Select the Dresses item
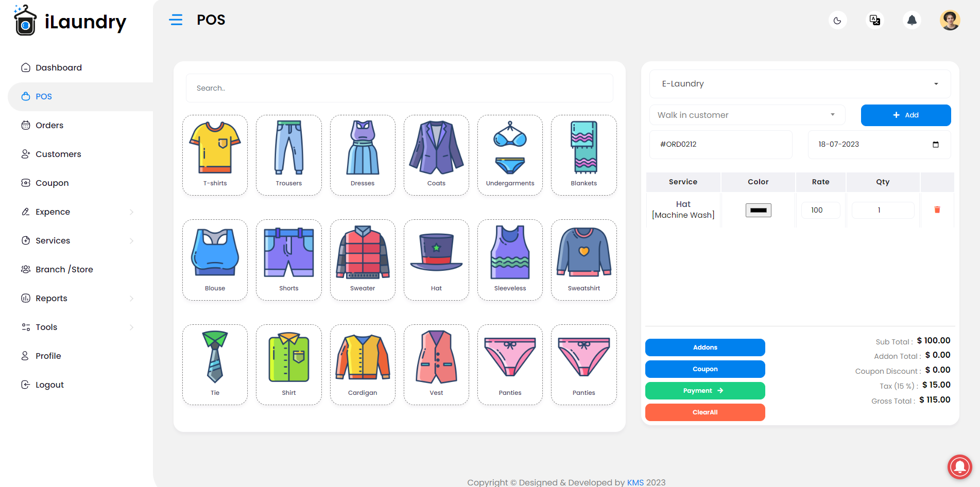 tap(363, 155)
